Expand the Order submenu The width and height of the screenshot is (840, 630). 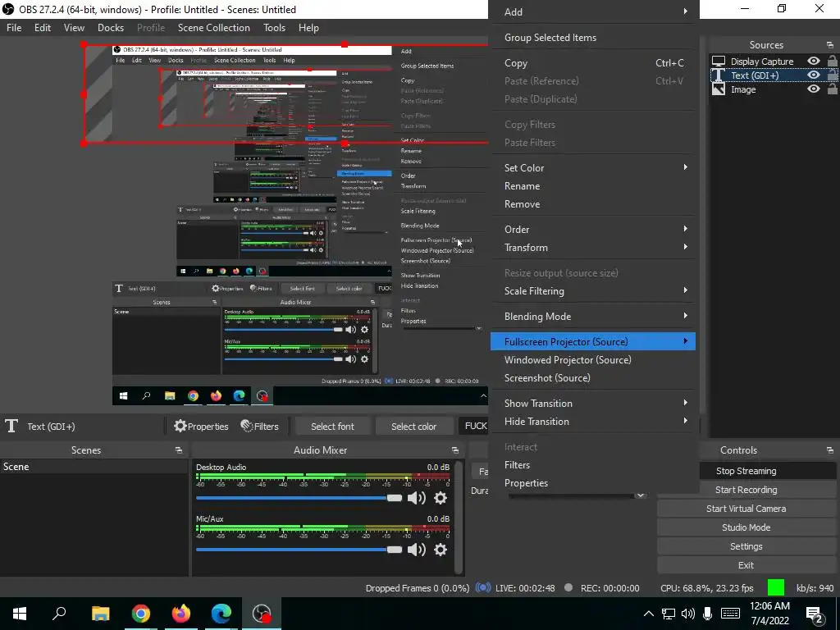click(593, 230)
